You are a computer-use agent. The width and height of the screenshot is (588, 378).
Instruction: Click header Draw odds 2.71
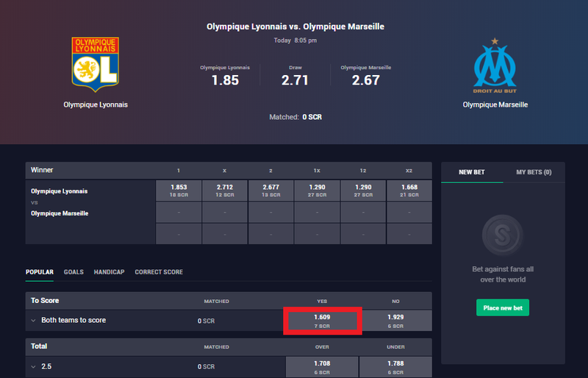coord(295,80)
